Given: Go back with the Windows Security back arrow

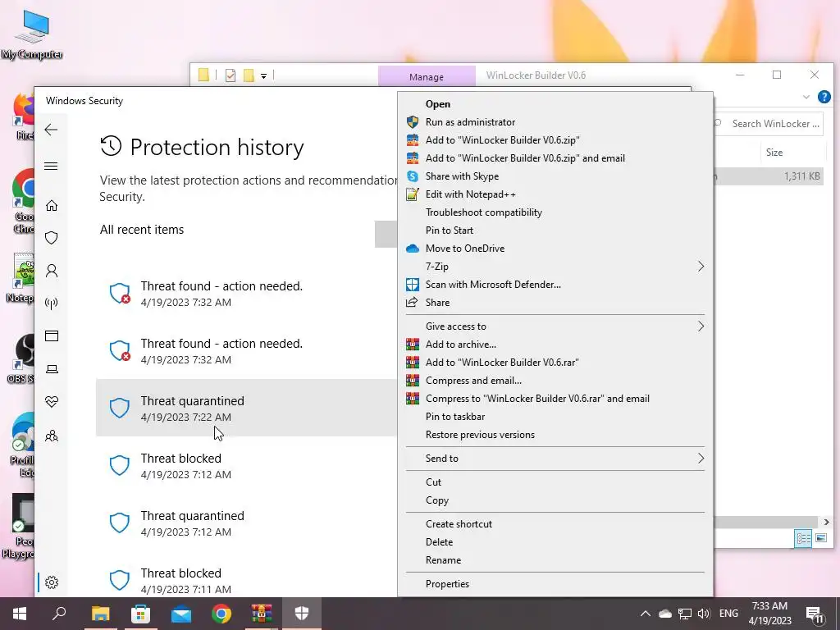Looking at the screenshot, I should point(51,130).
